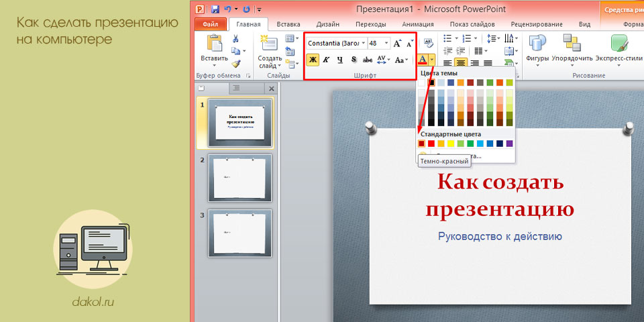
Task: Toggle Italic (К) formatting
Action: (326, 60)
